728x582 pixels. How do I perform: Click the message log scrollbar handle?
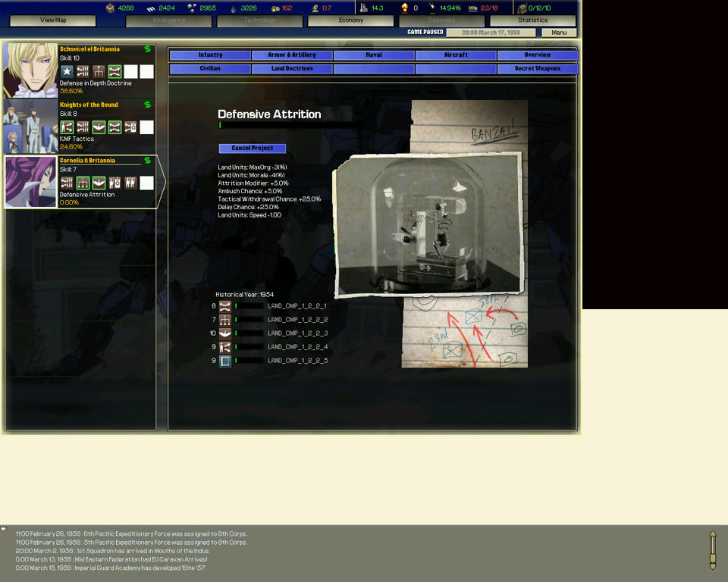point(713,549)
